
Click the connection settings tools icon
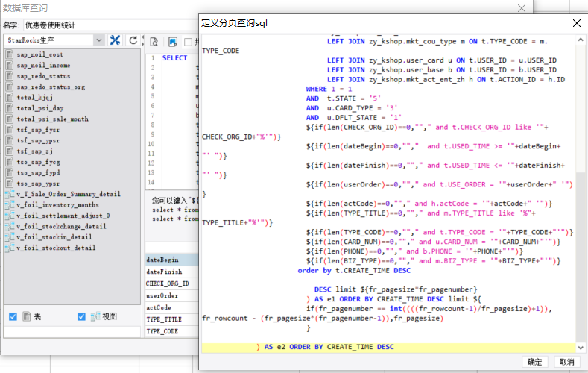point(115,40)
